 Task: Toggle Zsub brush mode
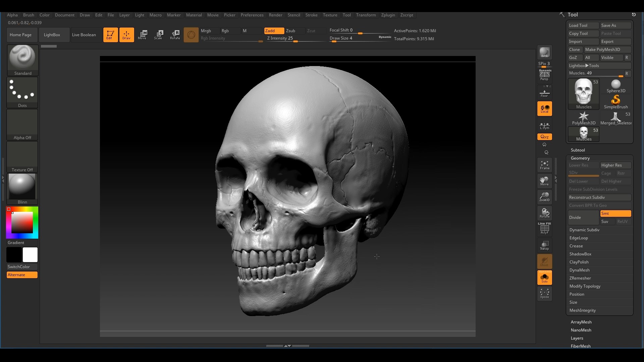point(290,31)
